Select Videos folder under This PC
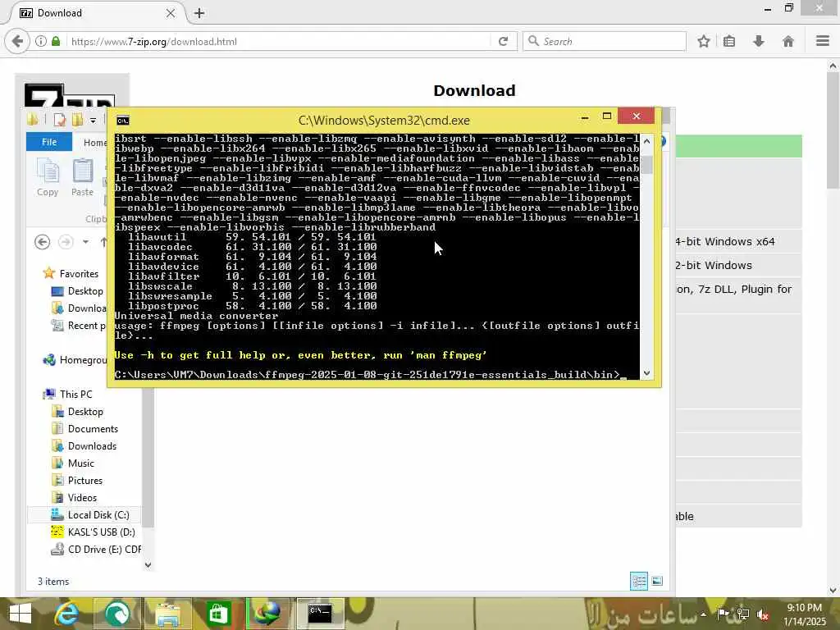Screen dimensions: 840x630 (x=74, y=497)
